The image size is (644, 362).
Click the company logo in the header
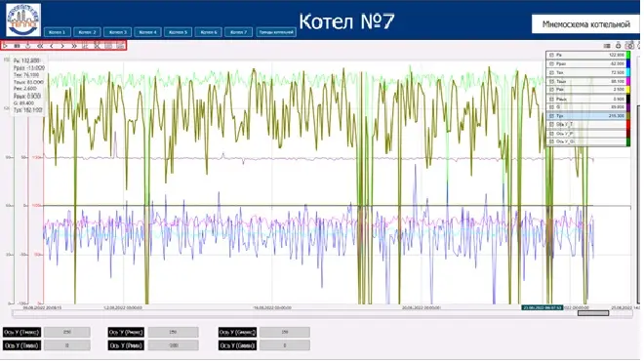(23, 20)
